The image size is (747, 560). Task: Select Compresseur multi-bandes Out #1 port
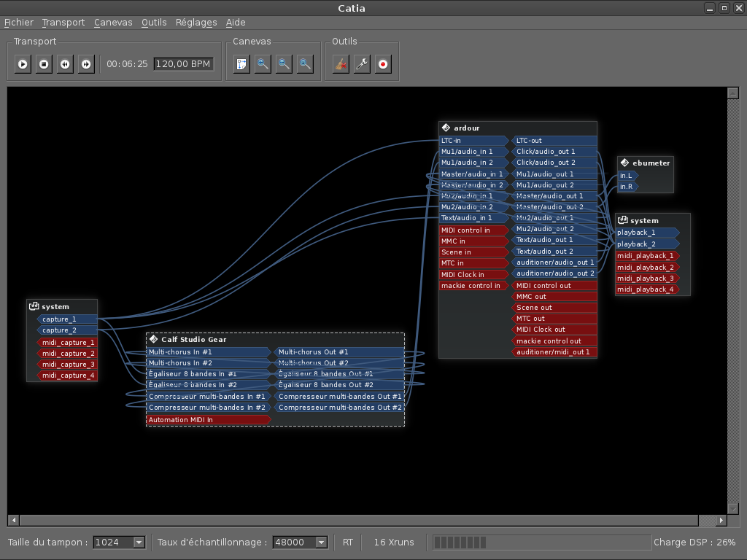pyautogui.click(x=339, y=396)
